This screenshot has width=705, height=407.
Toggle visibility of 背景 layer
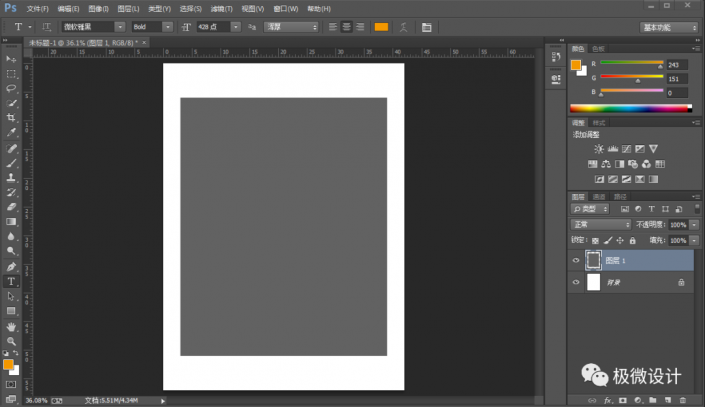click(575, 283)
